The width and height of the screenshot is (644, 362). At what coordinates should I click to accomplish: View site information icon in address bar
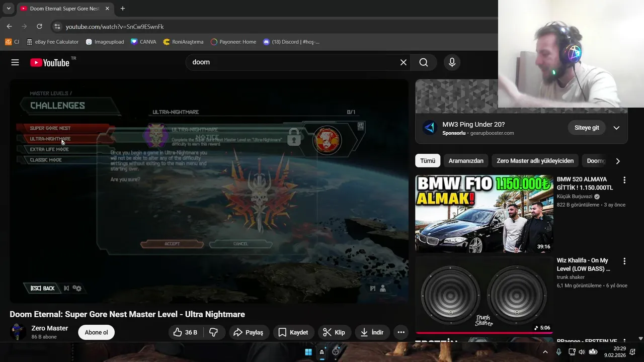click(57, 27)
